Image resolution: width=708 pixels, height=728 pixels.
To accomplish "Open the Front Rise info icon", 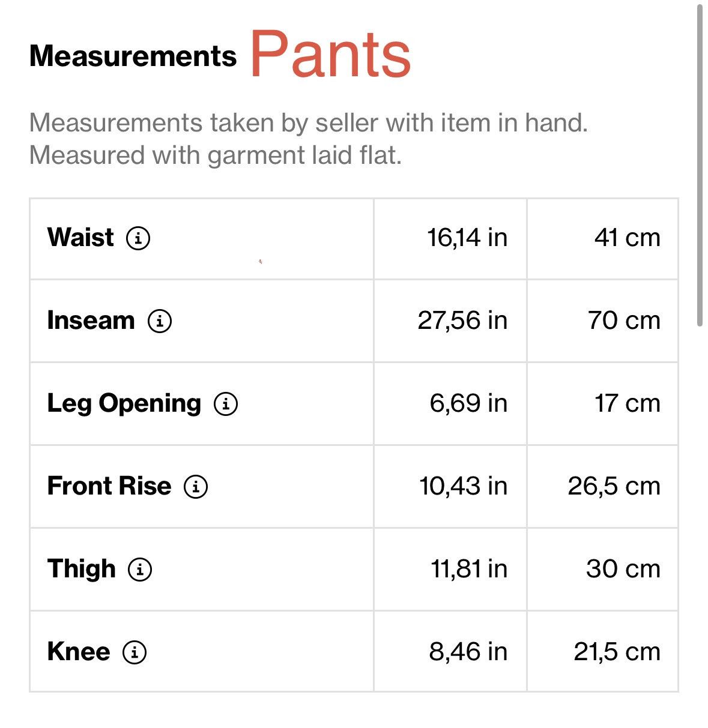I will pyautogui.click(x=196, y=487).
